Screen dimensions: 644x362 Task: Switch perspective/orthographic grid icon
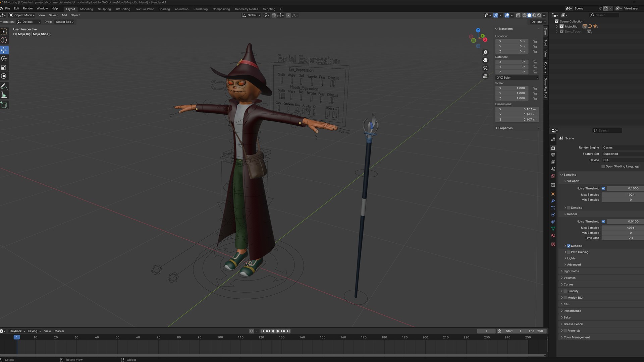pyautogui.click(x=485, y=76)
